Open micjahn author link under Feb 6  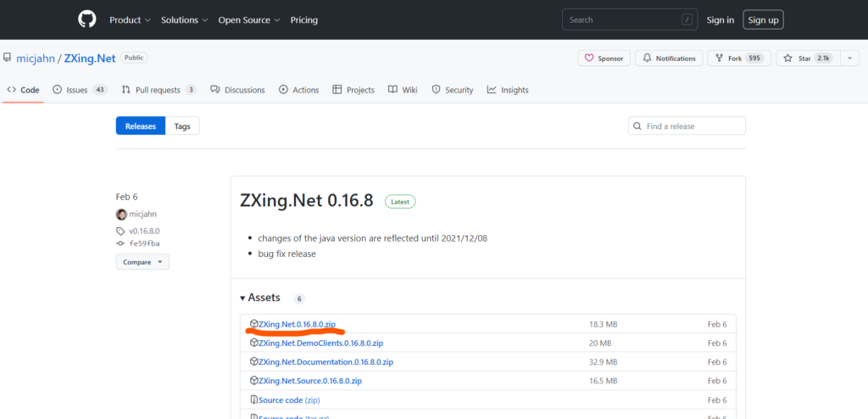tap(142, 215)
